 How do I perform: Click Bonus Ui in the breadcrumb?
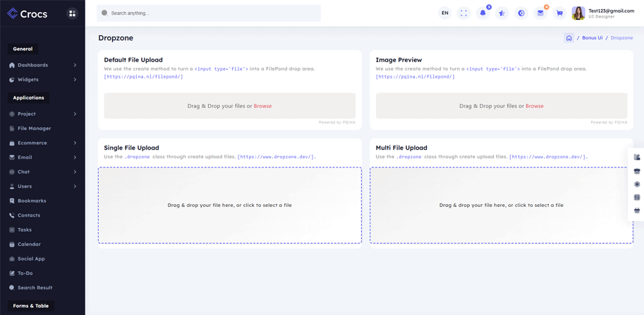[592, 38]
